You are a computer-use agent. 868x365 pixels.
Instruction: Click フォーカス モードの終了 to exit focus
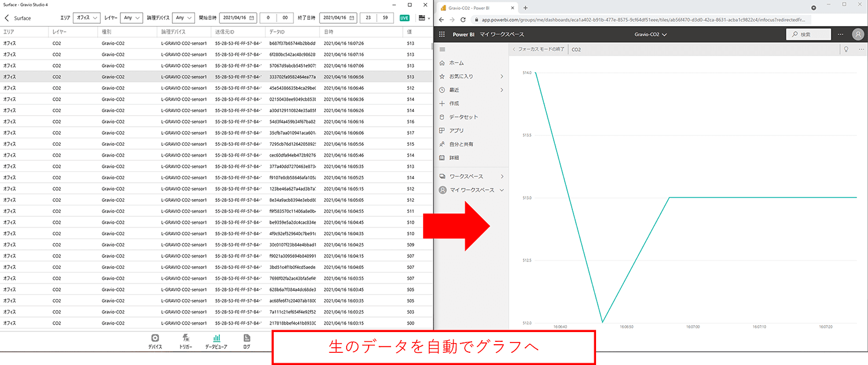pyautogui.click(x=538, y=50)
